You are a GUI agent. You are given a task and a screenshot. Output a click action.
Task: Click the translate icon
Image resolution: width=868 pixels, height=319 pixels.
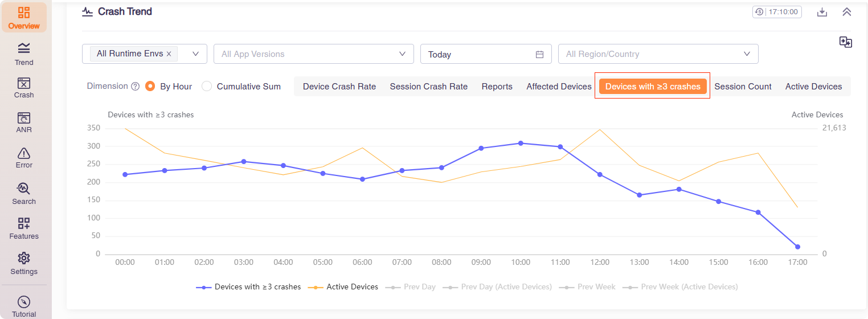click(845, 42)
